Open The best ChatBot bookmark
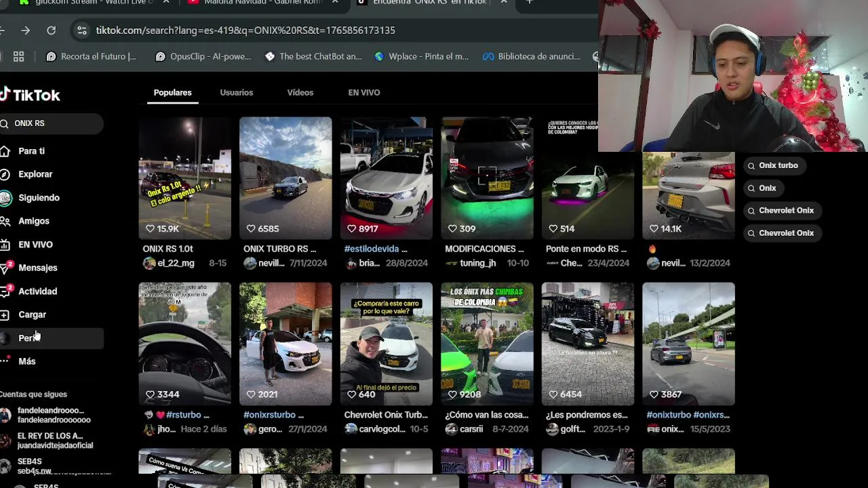This screenshot has height=488, width=868. [313, 57]
